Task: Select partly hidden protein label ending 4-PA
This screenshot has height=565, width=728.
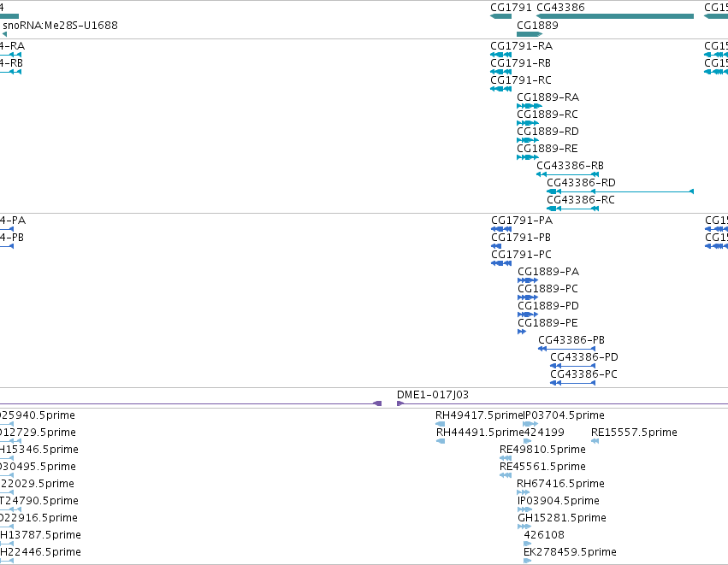Action: click(13, 221)
